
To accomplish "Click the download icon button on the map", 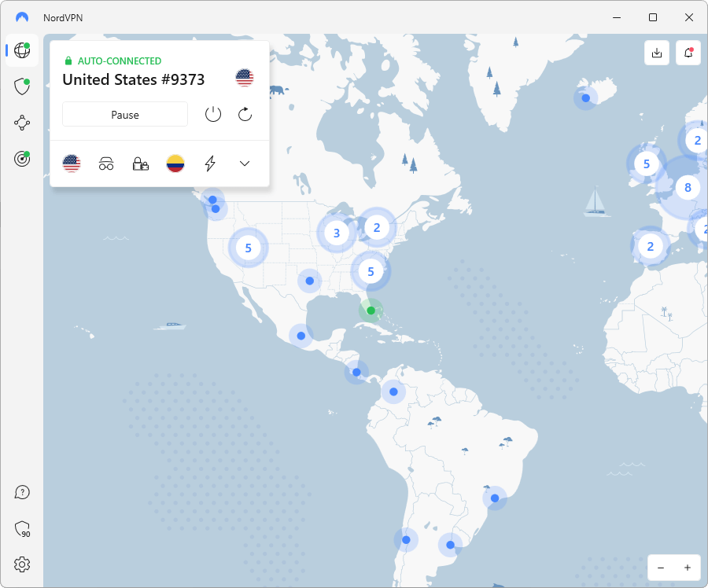I will click(x=657, y=53).
